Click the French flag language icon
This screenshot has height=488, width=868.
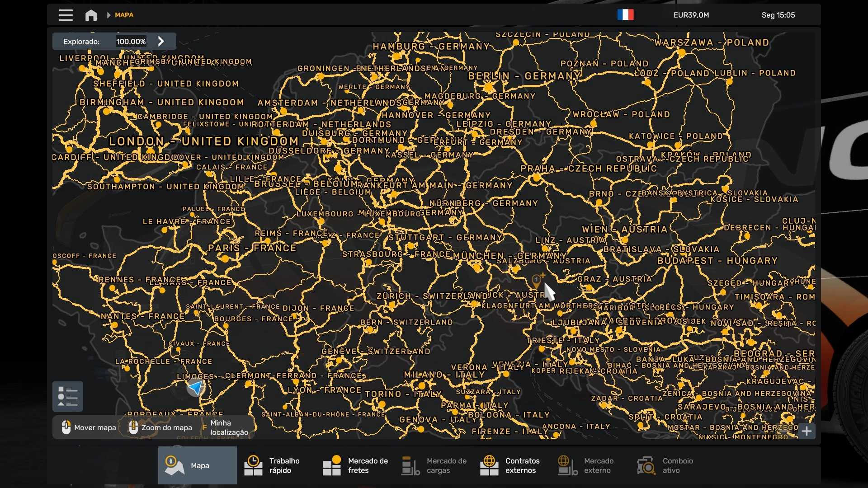625,15
